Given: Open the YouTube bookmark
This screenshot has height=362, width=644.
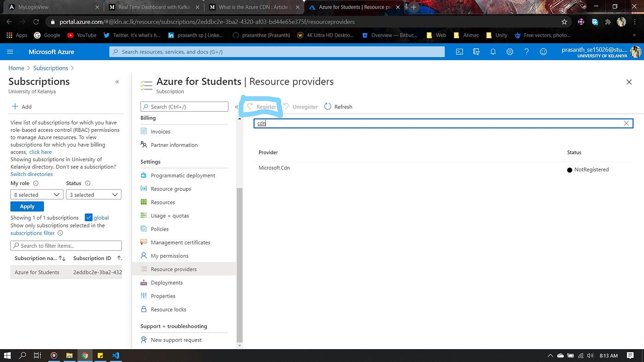Looking at the screenshot, I should tap(81, 35).
